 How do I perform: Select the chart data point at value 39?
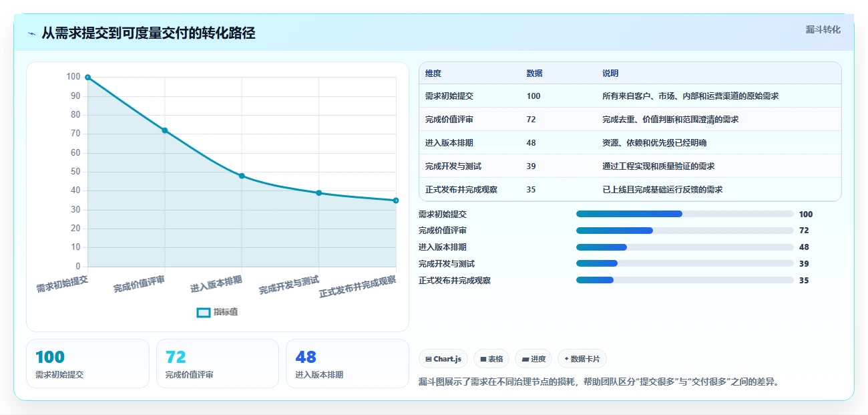pos(319,193)
